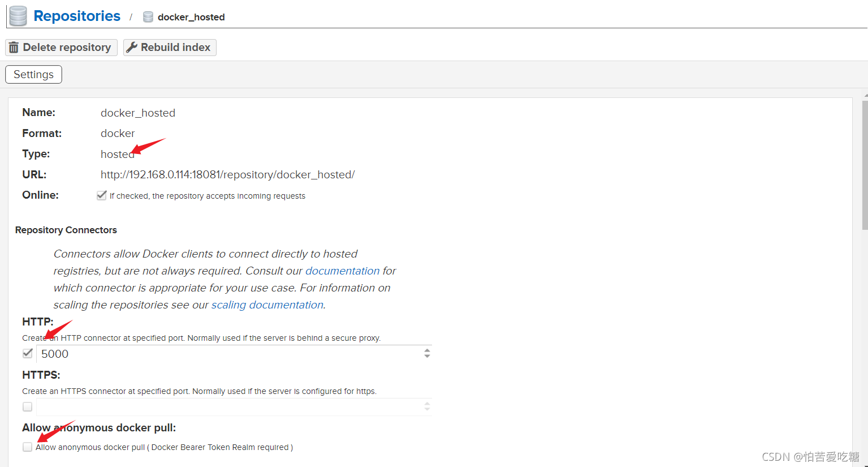Click the Repository Connectors heading
The width and height of the screenshot is (868, 467).
(x=66, y=230)
